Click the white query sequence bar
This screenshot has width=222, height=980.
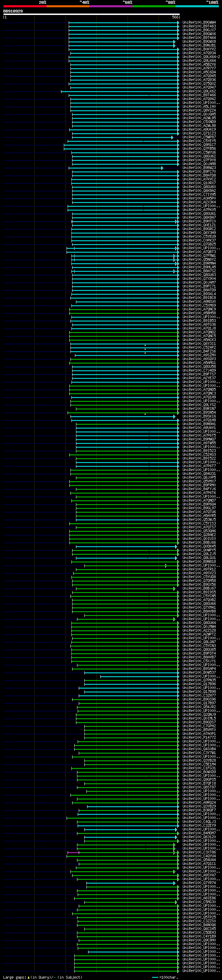click(x=92, y=15)
